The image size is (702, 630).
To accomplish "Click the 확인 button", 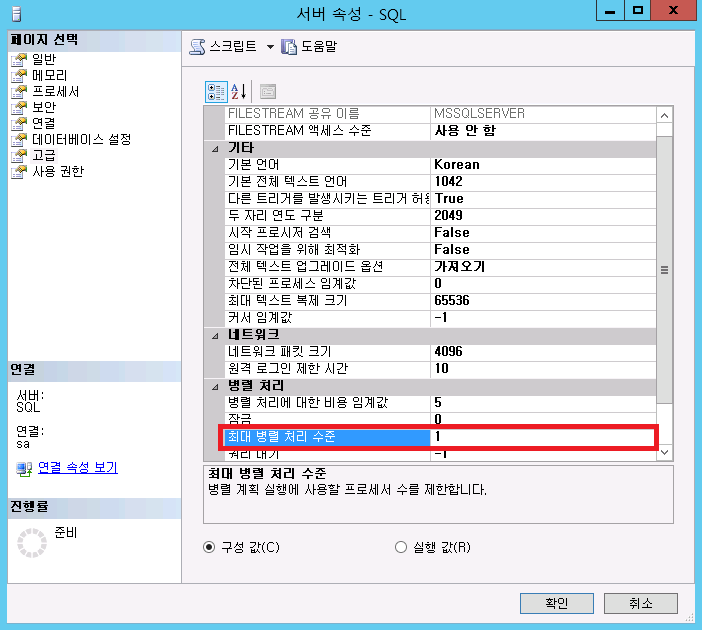I will point(556,604).
